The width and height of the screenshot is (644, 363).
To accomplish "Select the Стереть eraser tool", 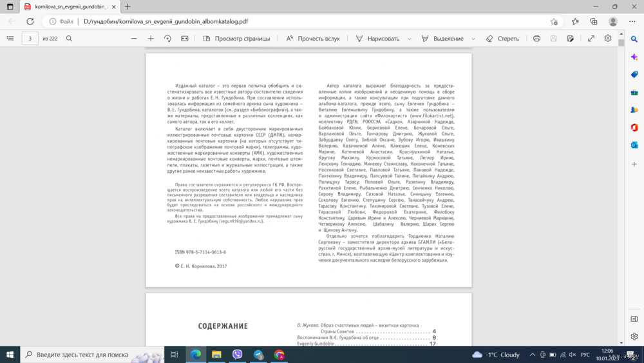I will [502, 38].
